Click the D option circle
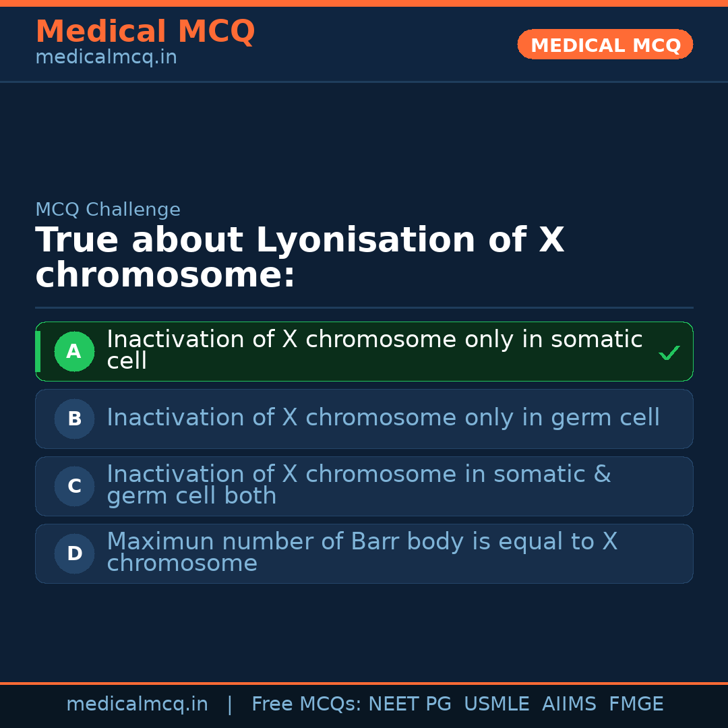The width and height of the screenshot is (728, 728). (x=74, y=553)
